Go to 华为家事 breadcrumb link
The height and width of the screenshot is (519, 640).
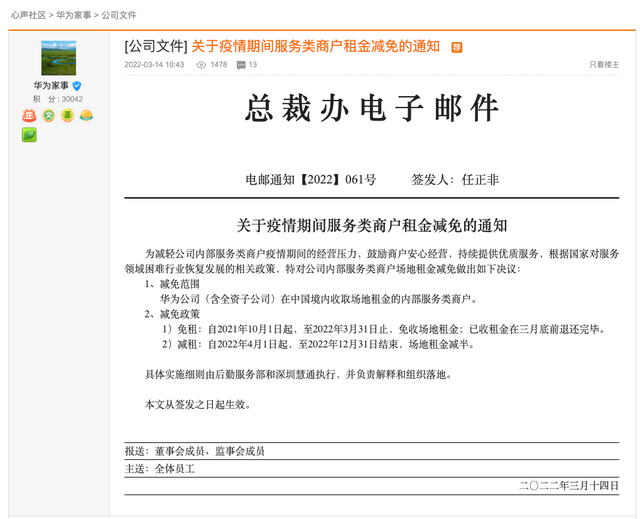click(73, 15)
